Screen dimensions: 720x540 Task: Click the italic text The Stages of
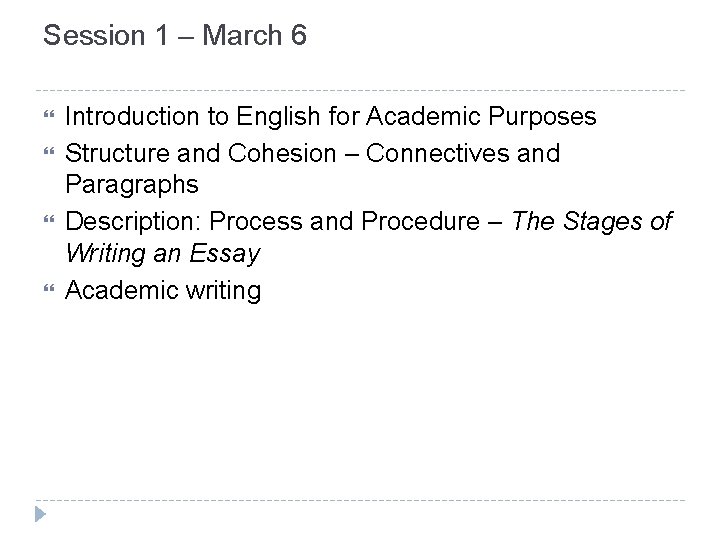coord(591,221)
